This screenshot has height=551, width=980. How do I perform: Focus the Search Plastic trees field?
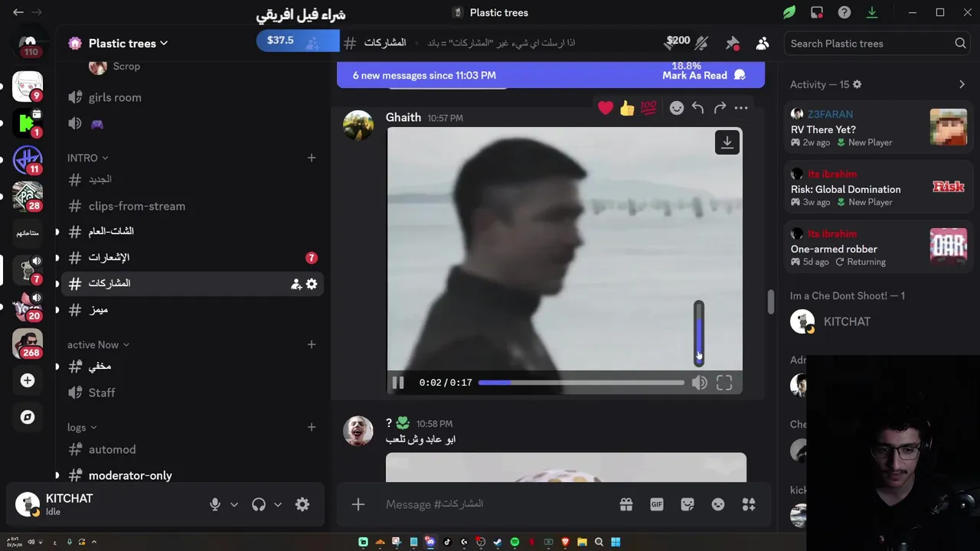click(878, 44)
